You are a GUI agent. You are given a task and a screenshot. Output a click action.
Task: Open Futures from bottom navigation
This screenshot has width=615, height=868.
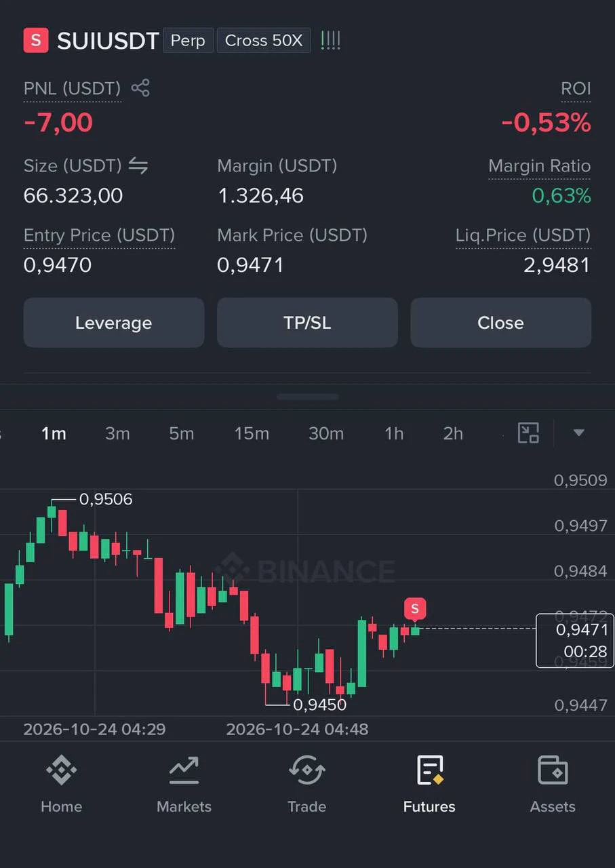pos(429,784)
